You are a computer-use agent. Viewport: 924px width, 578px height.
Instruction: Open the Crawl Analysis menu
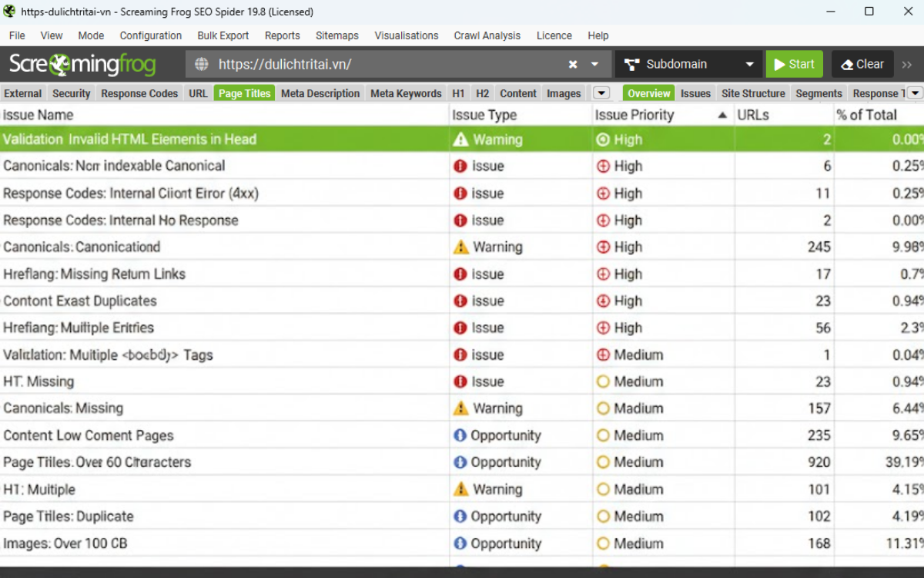pos(487,35)
